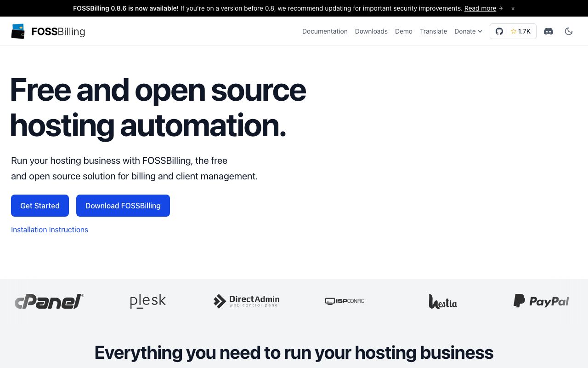The image size is (588, 368).
Task: Select Translate in the navigation bar
Action: 433,31
